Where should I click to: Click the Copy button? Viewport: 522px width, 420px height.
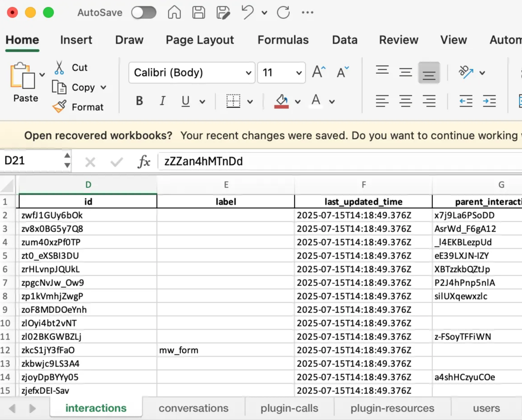point(74,87)
